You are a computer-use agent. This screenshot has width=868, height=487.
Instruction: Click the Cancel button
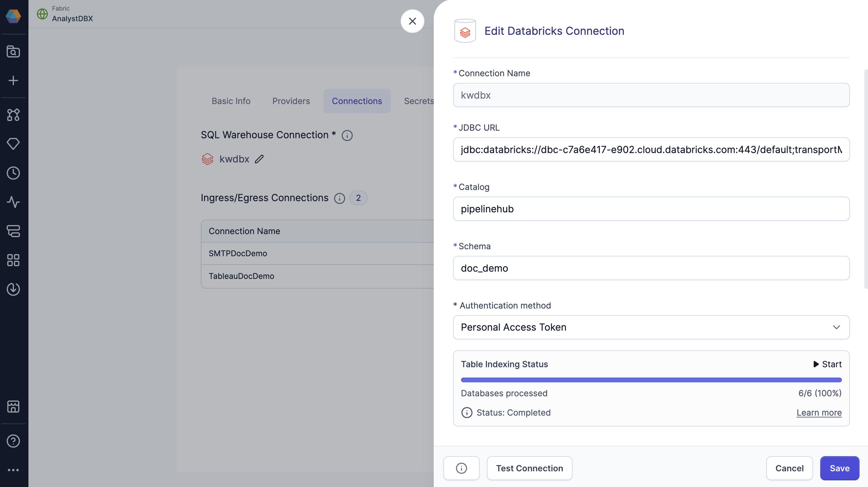[789, 468]
